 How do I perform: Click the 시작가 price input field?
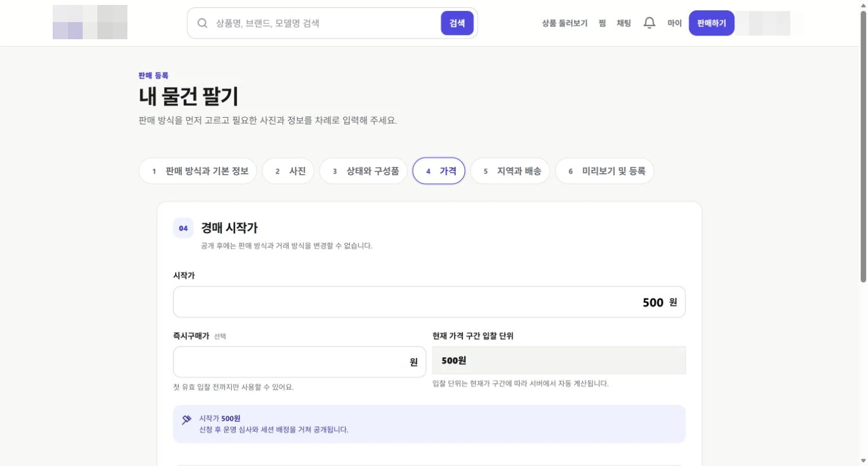(429, 302)
